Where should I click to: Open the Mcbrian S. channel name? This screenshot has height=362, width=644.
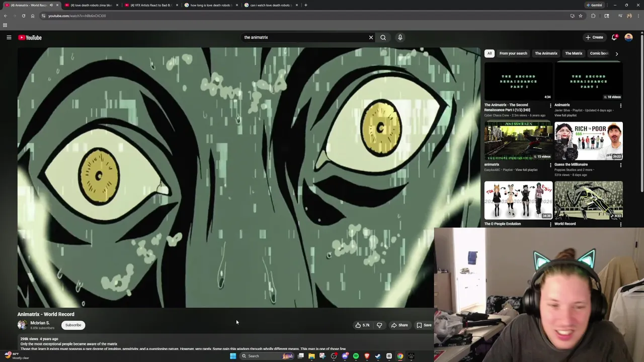(x=40, y=323)
